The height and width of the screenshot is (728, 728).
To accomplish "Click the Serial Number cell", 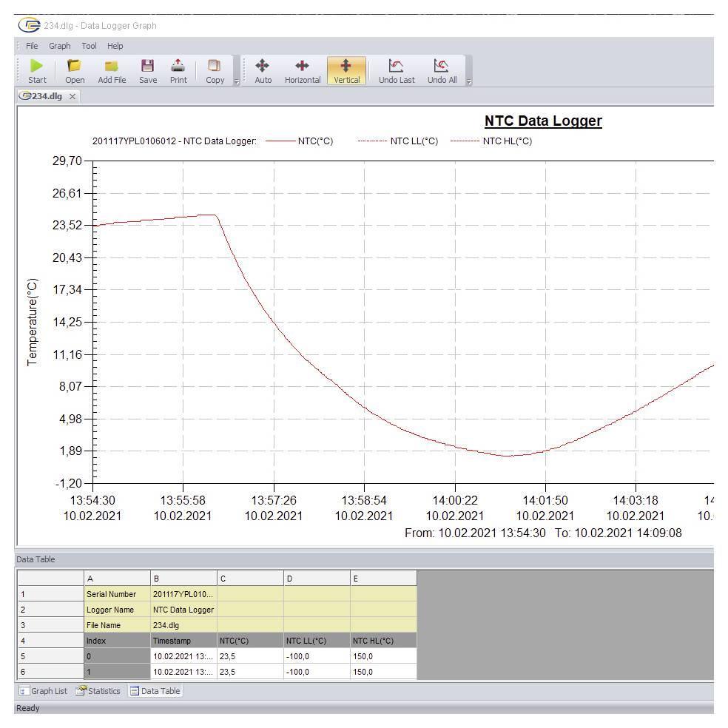I will pyautogui.click(x=117, y=594).
